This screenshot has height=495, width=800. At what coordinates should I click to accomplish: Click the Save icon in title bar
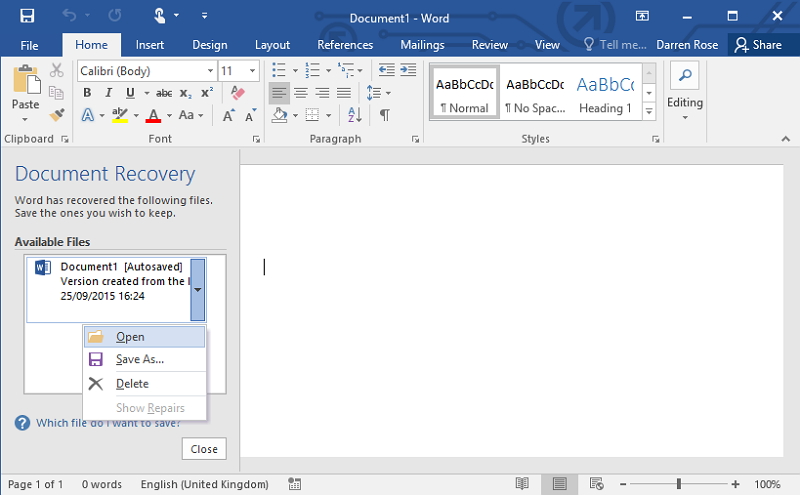click(x=27, y=17)
